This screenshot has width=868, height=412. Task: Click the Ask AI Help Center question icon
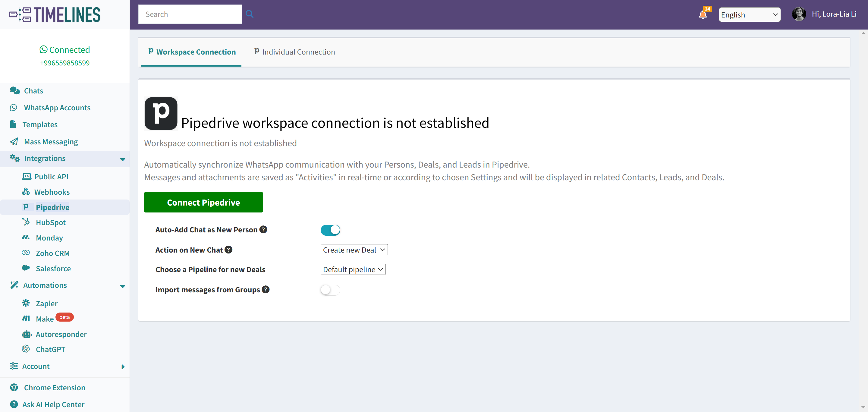[x=14, y=404]
